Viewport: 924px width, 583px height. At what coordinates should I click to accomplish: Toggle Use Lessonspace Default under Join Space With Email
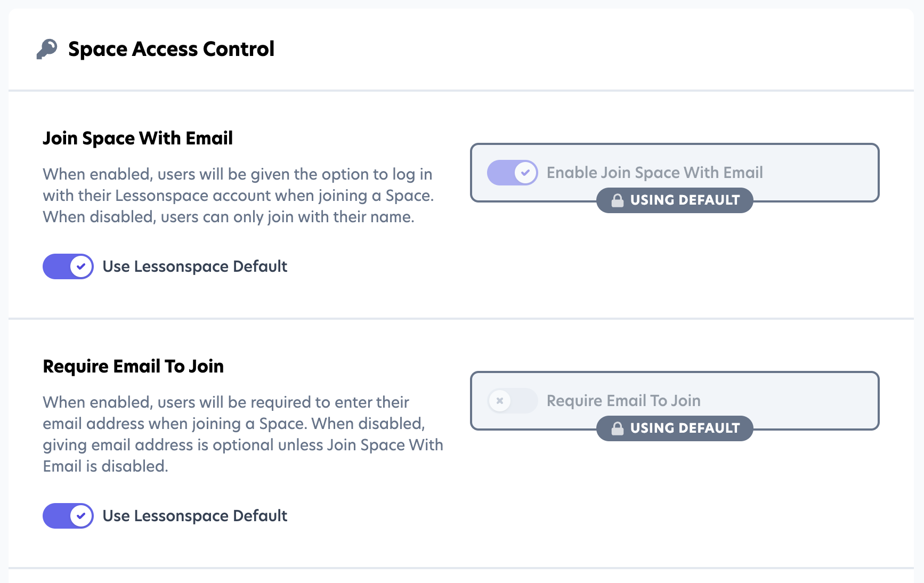tap(68, 266)
